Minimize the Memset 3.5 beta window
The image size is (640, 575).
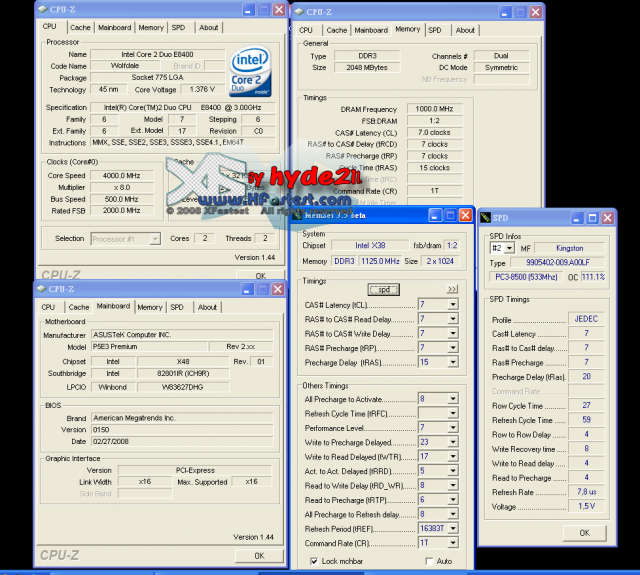(435, 215)
